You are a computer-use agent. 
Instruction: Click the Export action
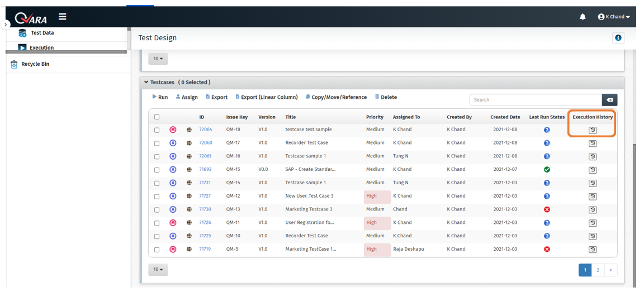coord(216,97)
